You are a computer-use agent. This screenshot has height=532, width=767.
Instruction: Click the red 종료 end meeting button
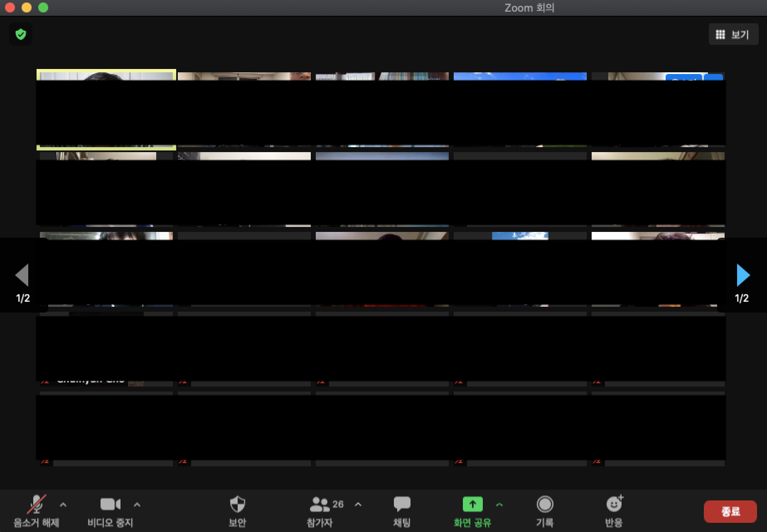pyautogui.click(x=730, y=511)
